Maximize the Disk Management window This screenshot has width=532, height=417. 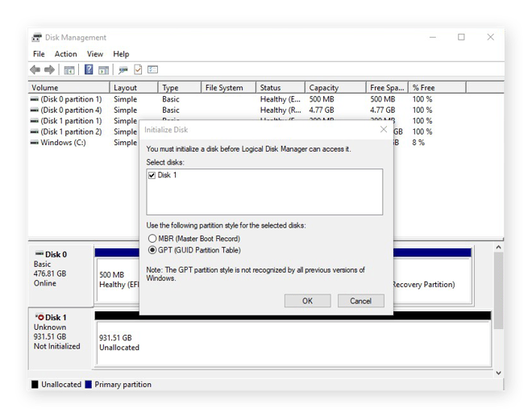(x=461, y=37)
